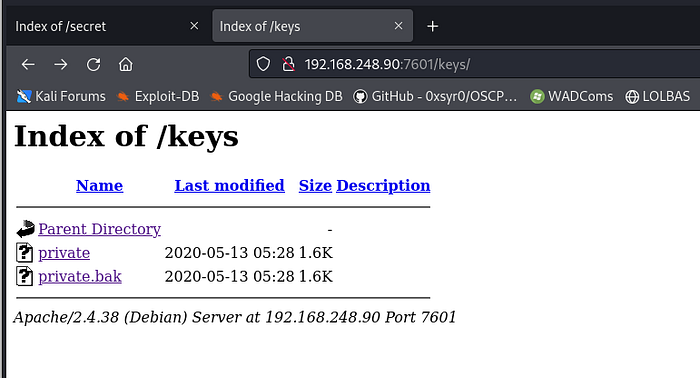
Task: Open the private.bak file link
Action: pyautogui.click(x=80, y=277)
